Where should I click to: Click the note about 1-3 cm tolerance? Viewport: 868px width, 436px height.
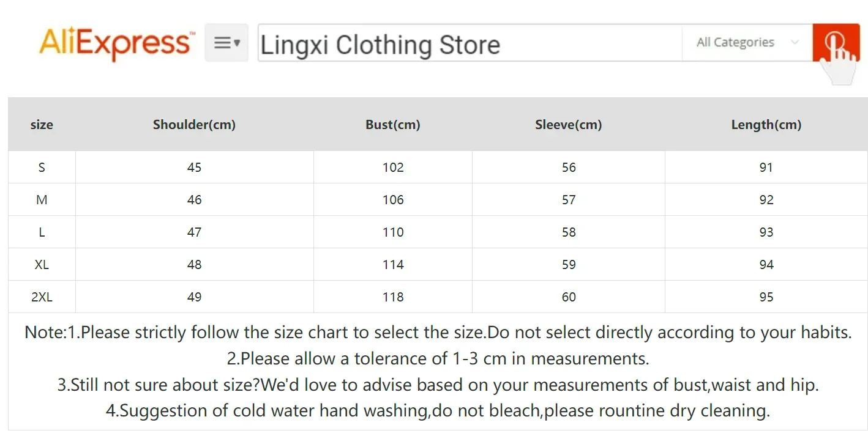click(438, 358)
